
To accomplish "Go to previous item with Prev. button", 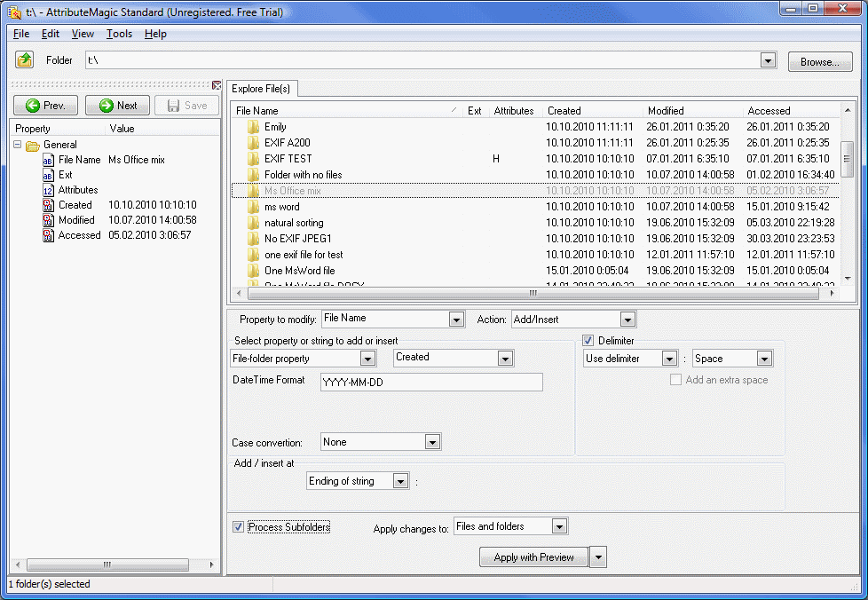I will pos(45,105).
